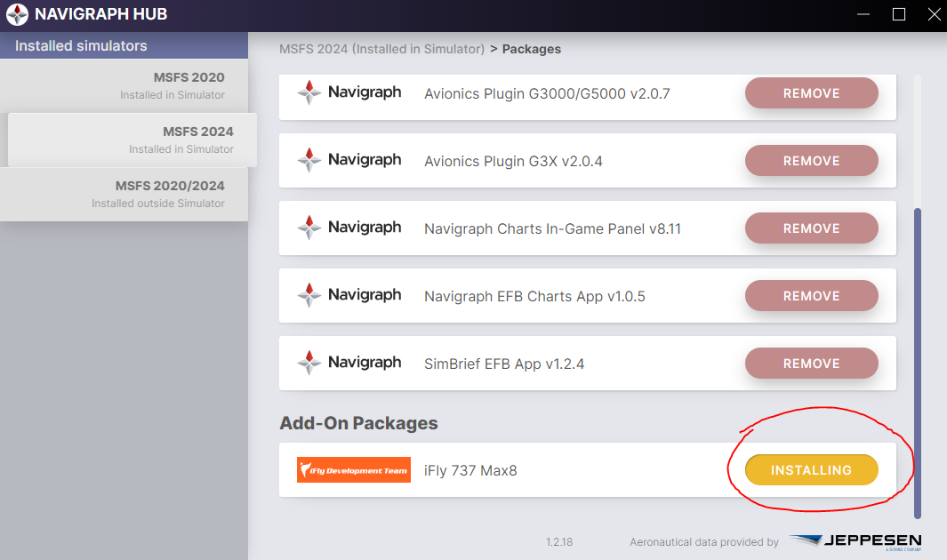Screen dimensions: 947x560
Task: Remove Avionics Plugin G3X v2.0.4
Action: [x=811, y=161]
